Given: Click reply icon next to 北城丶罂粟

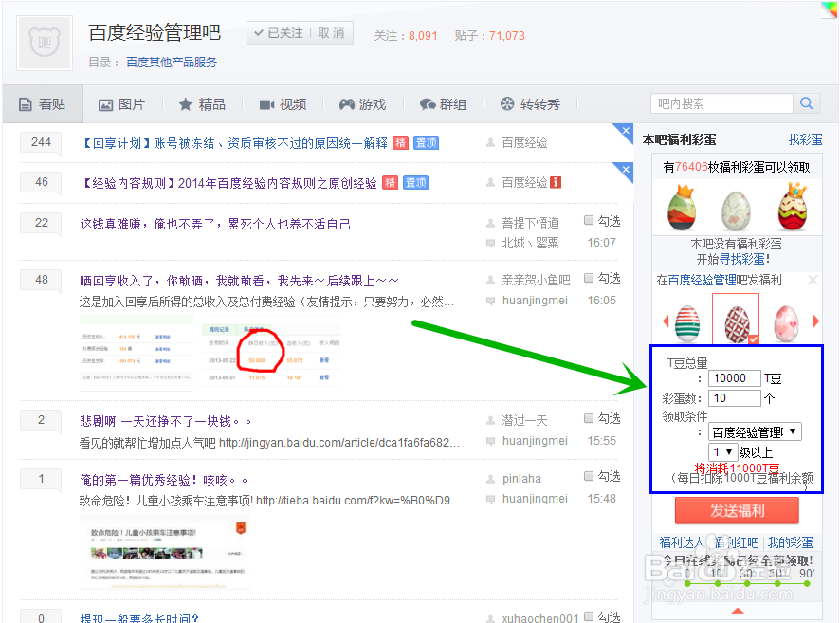Looking at the screenshot, I should 490,243.
